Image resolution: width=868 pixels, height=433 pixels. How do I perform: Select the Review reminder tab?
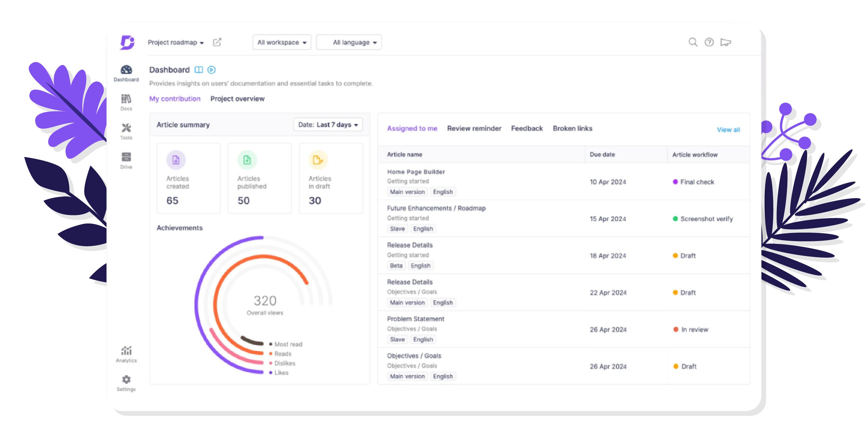coord(474,128)
